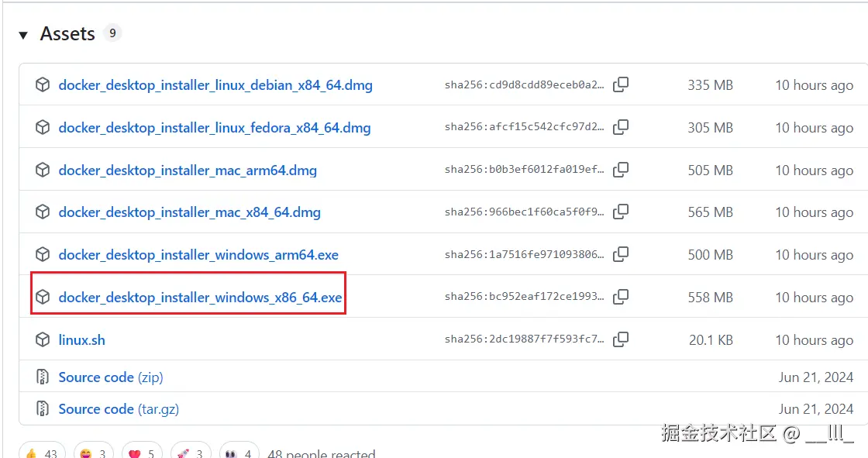Select hash text sha256:bc952eaf172ce1993…

(x=524, y=297)
